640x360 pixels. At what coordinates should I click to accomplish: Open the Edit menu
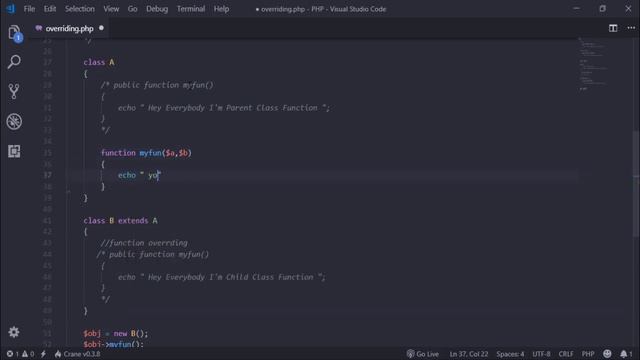tap(50, 9)
